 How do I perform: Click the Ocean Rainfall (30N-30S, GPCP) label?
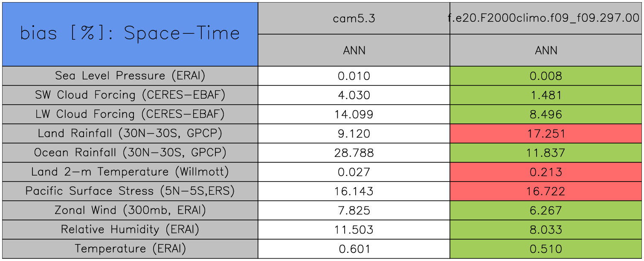point(130,152)
